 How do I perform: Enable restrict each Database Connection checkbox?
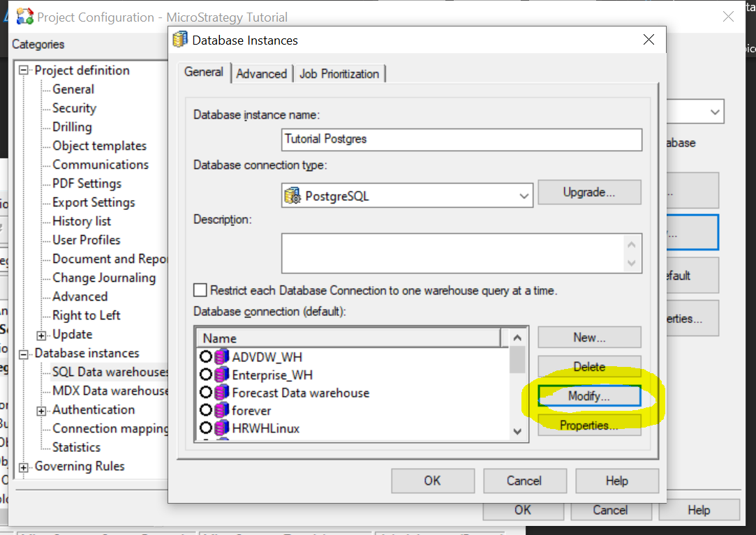tap(199, 292)
